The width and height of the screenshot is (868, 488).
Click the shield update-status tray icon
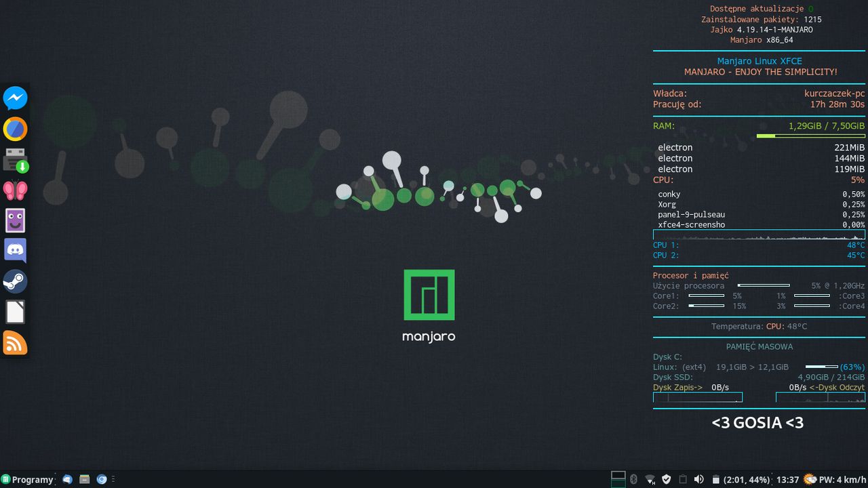tap(667, 479)
